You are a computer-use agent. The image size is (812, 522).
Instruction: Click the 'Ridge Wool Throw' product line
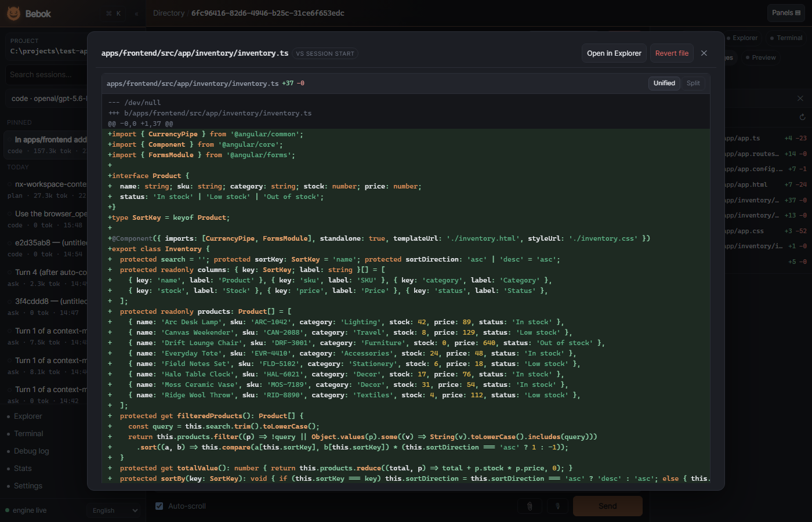coord(345,395)
